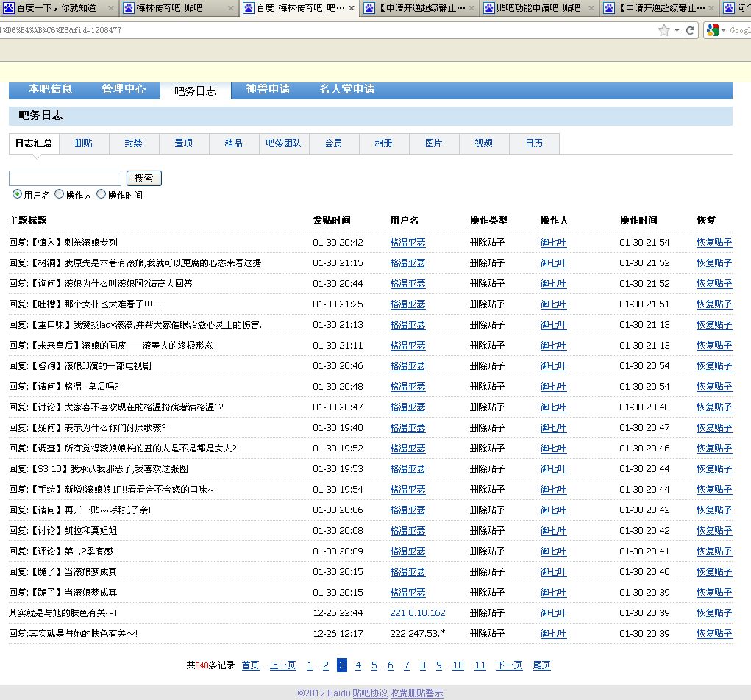Focus the log search input field
Image resolution: width=751 pixels, height=700 pixels.
(x=65, y=178)
